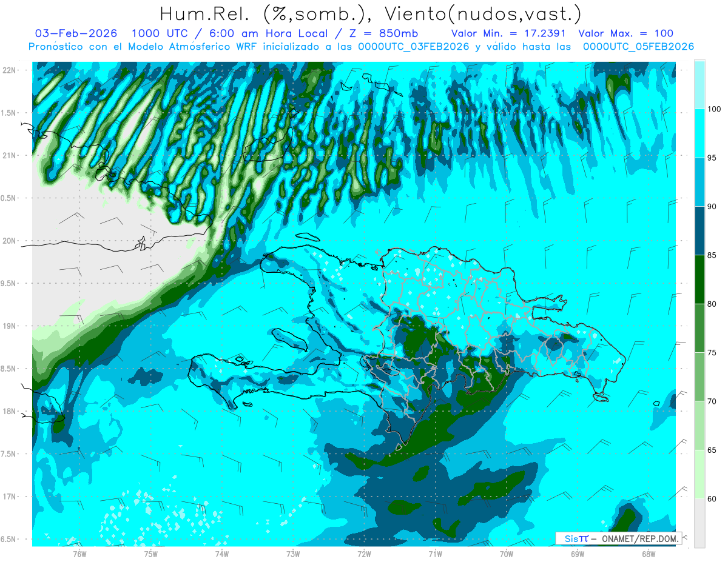
Task: Click the colorbar label '100'
Action: (x=715, y=109)
